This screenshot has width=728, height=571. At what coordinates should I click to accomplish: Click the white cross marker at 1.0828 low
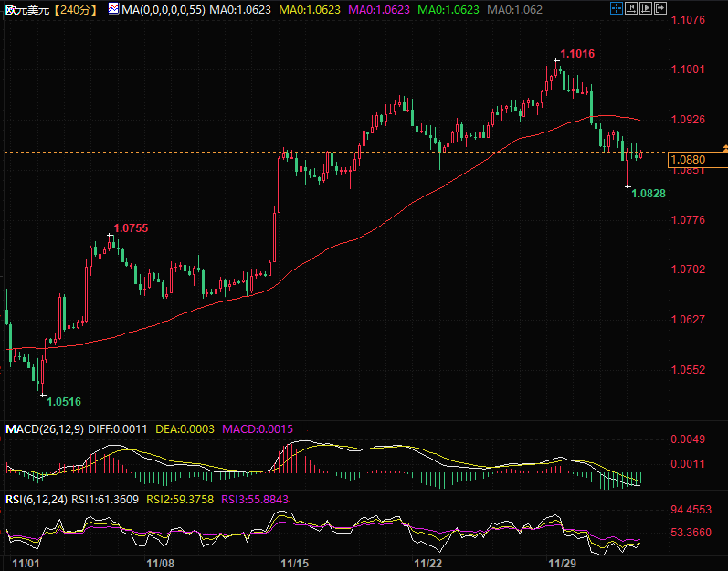pos(628,186)
